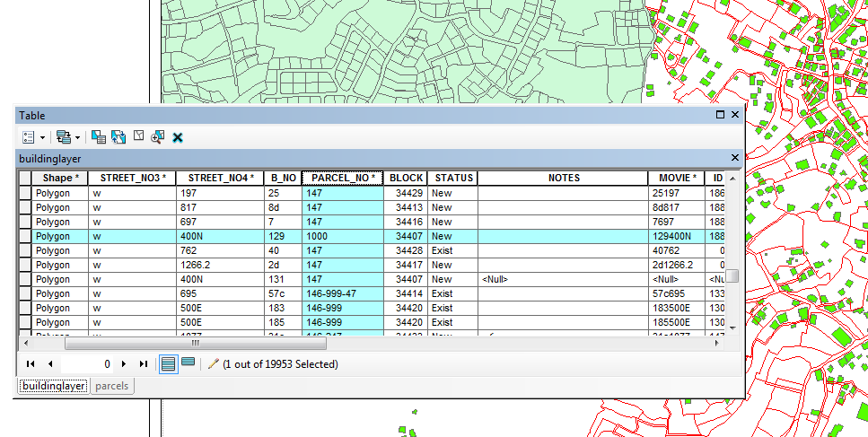868x437 pixels.
Task: Select row with STREET_NO4 817 via row selector
Action: [25, 207]
